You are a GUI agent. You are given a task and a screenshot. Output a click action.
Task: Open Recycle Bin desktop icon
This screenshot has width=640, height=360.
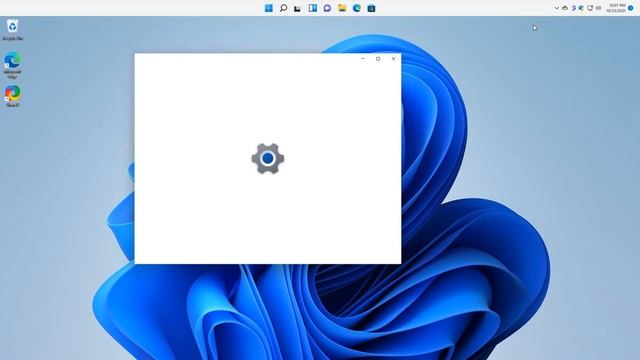(x=13, y=29)
